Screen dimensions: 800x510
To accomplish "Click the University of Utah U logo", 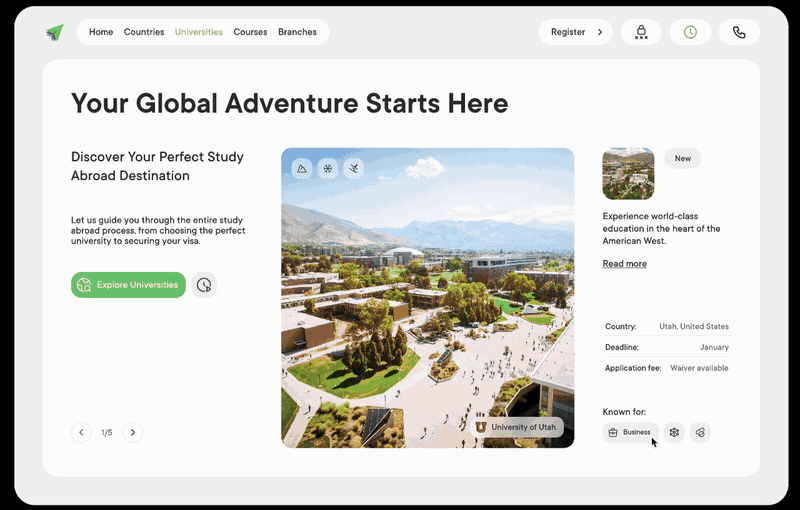I will point(481,427).
